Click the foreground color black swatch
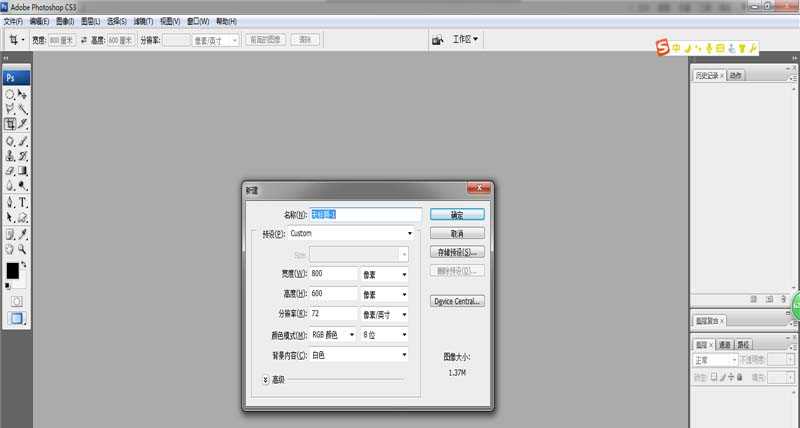The width and height of the screenshot is (800, 428). click(x=13, y=271)
